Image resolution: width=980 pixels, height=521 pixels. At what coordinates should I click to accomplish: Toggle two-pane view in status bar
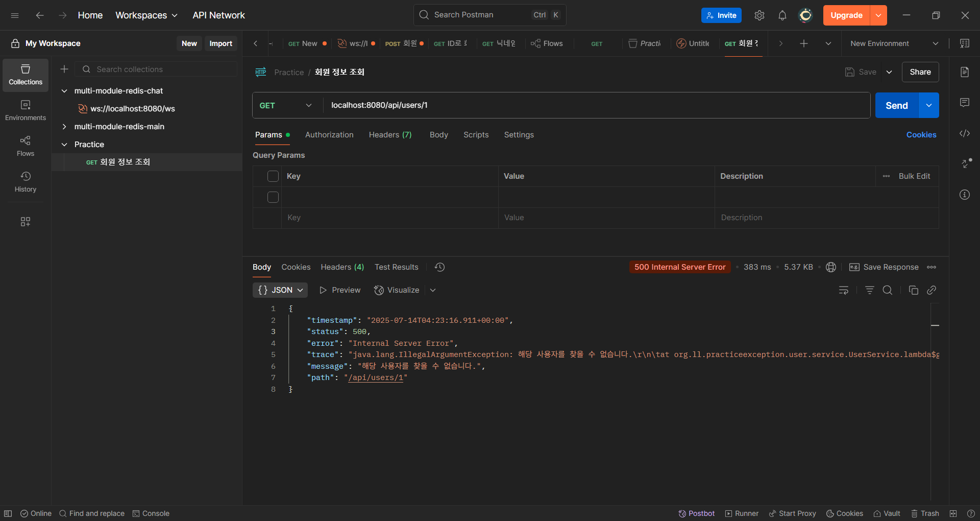click(x=953, y=513)
